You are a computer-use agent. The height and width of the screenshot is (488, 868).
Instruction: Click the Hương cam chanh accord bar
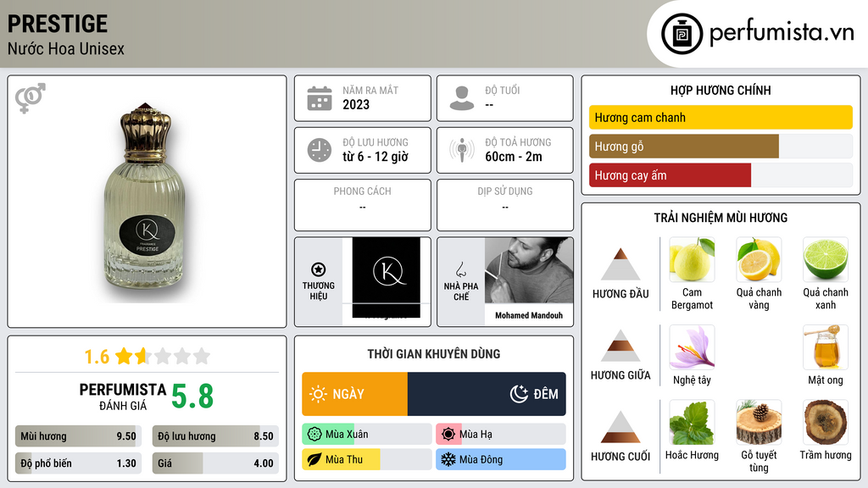pyautogui.click(x=721, y=117)
